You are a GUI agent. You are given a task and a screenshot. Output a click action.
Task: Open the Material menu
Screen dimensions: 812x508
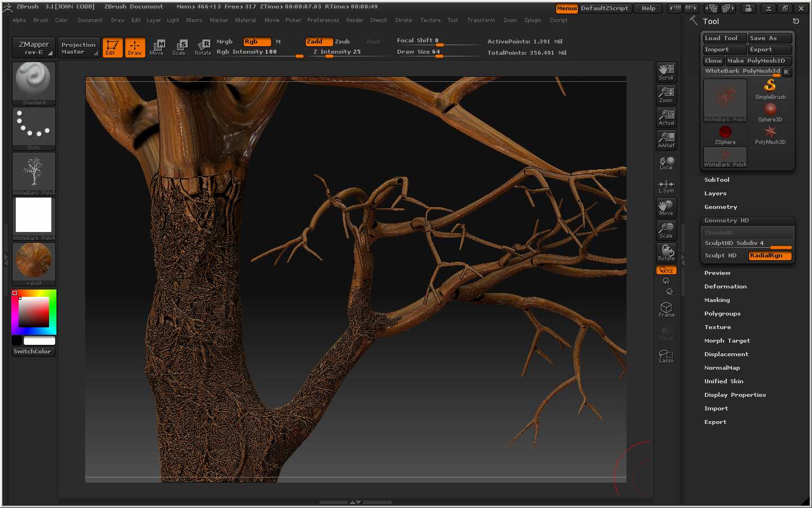pyautogui.click(x=245, y=20)
